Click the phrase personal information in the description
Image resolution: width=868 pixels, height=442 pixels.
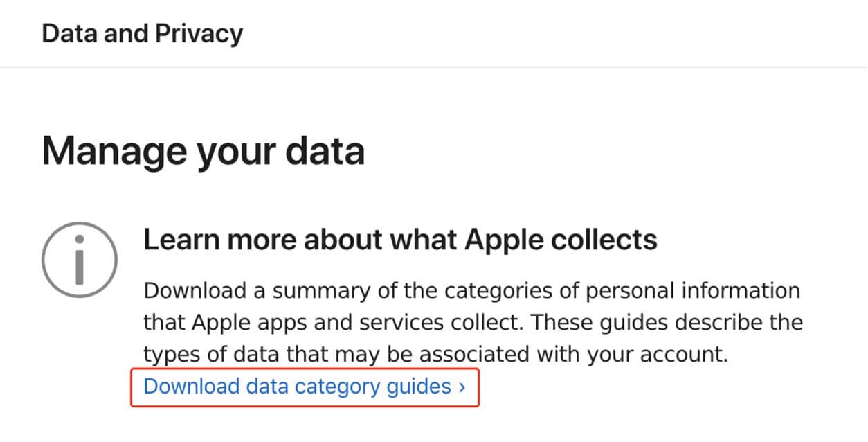(x=693, y=290)
